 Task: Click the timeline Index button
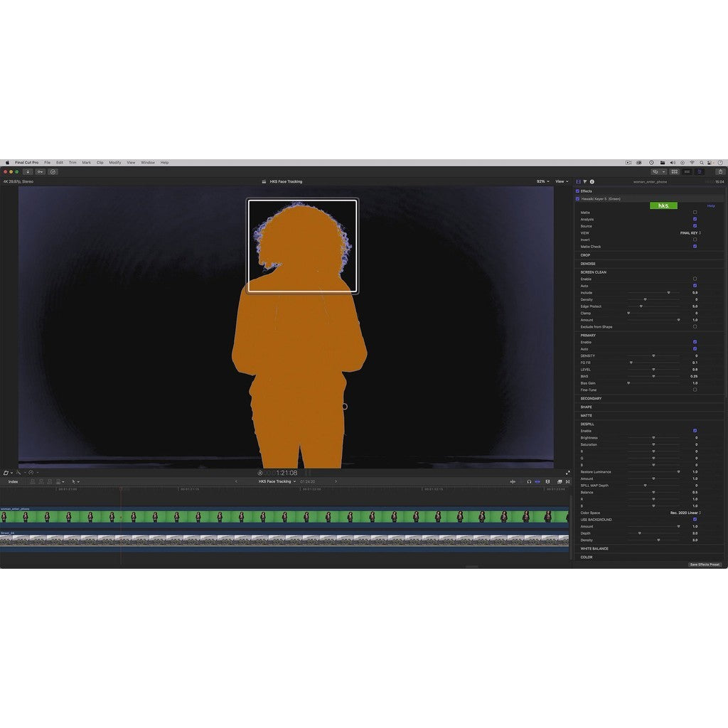(13, 482)
